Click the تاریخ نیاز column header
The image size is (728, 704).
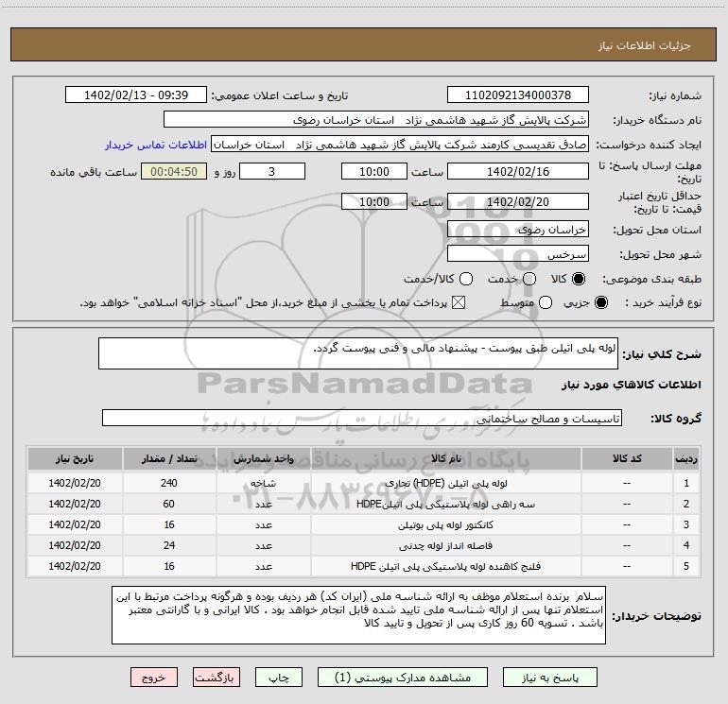pyautogui.click(x=75, y=458)
